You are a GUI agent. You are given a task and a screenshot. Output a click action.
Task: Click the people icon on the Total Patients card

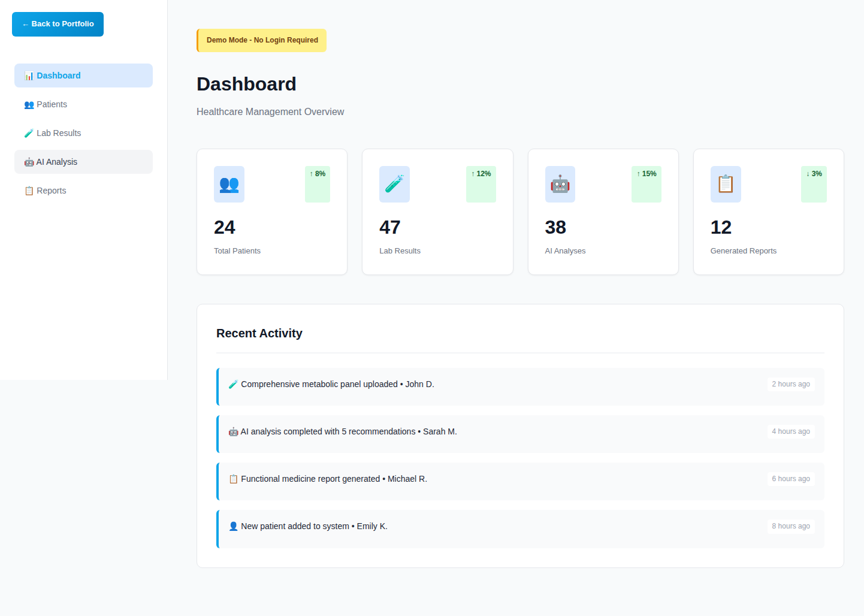click(x=228, y=184)
